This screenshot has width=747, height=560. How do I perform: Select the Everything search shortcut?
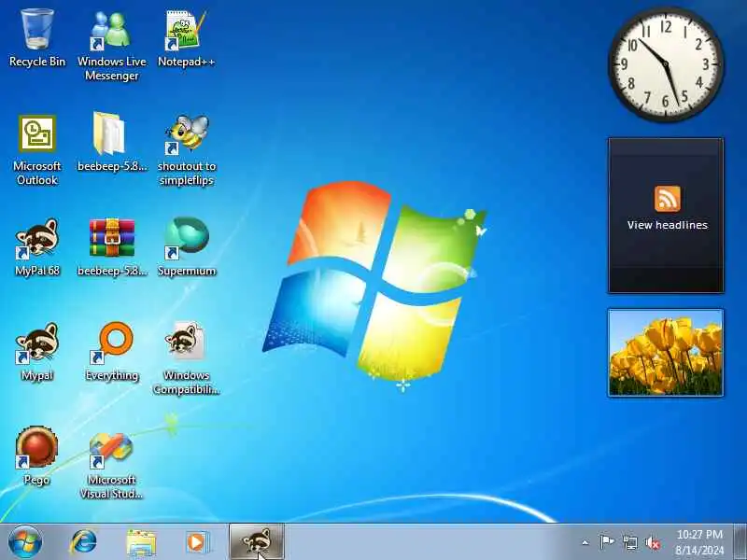(x=111, y=353)
